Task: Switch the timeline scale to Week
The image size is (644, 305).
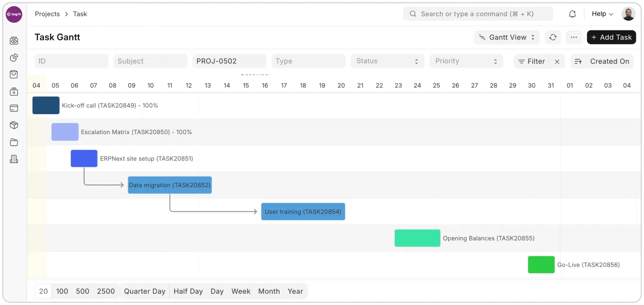Action: click(241, 291)
